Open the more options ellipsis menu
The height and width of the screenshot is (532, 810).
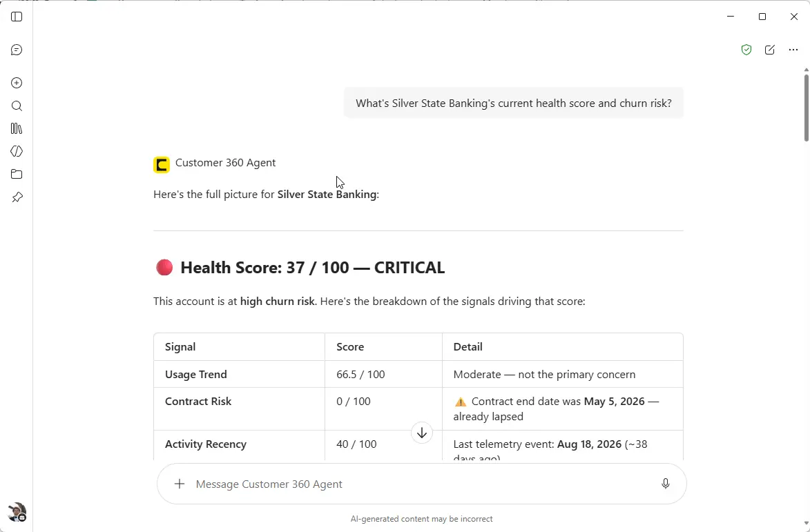pos(793,50)
